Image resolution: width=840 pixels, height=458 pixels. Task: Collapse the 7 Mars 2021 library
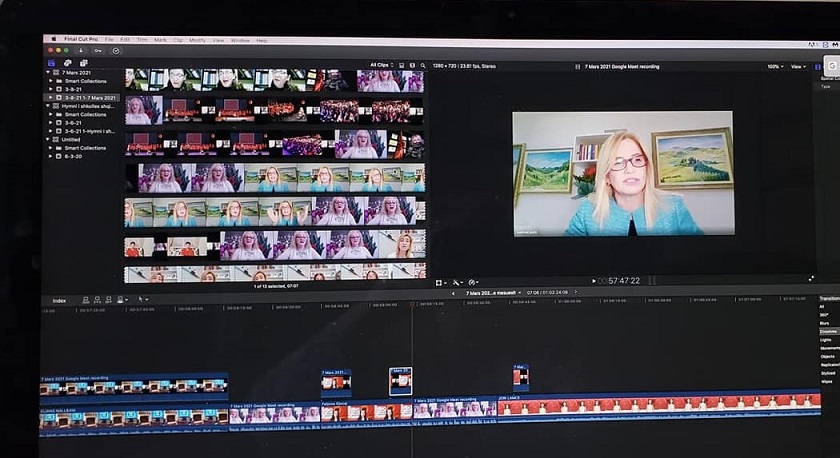(48, 72)
